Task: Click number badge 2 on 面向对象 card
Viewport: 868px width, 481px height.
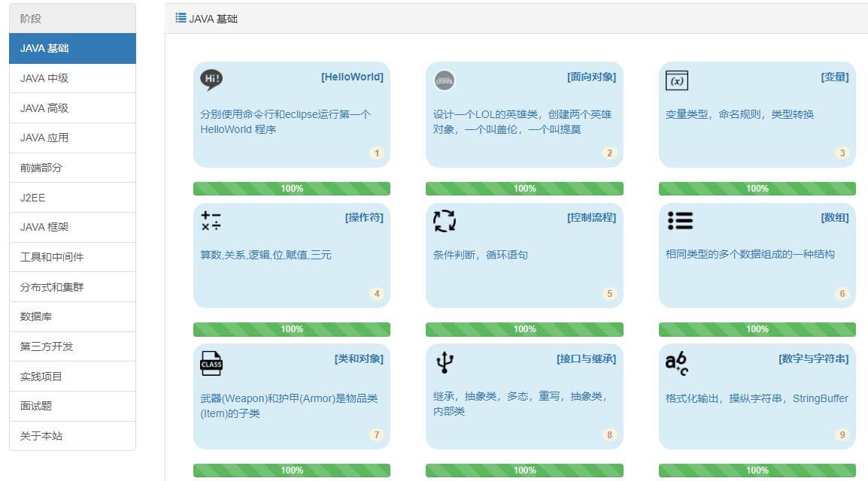Action: (609, 153)
